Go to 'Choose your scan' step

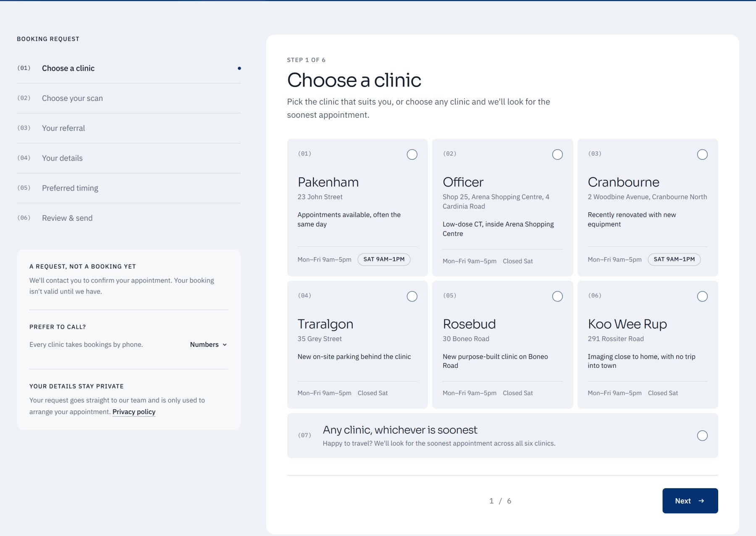click(x=129, y=98)
